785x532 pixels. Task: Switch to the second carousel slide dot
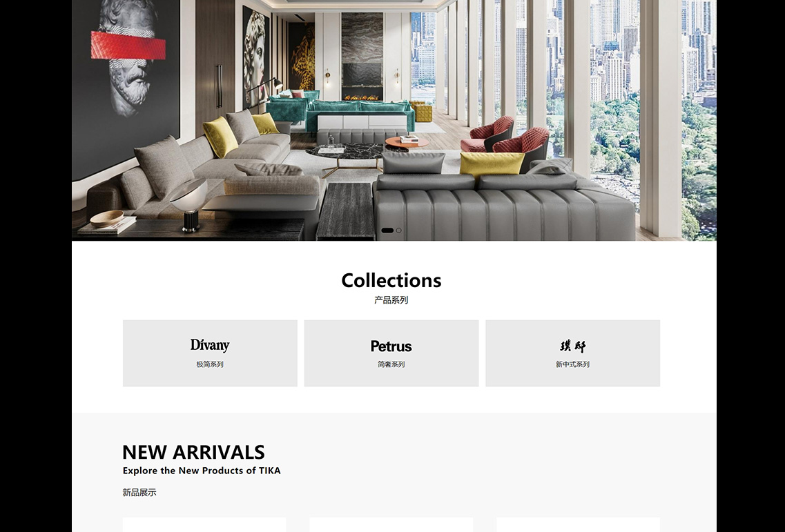pyautogui.click(x=398, y=230)
